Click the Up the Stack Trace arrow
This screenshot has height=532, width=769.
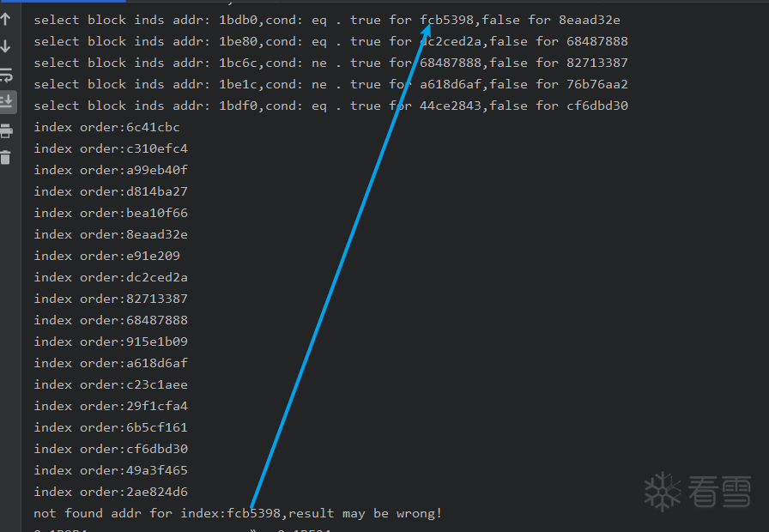(x=6, y=19)
